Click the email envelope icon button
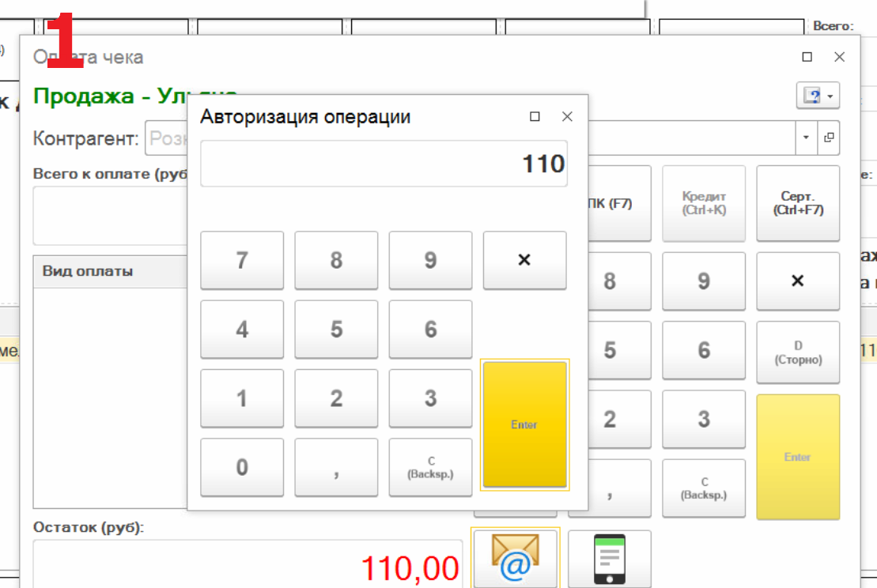This screenshot has width=877, height=588. tap(515, 558)
